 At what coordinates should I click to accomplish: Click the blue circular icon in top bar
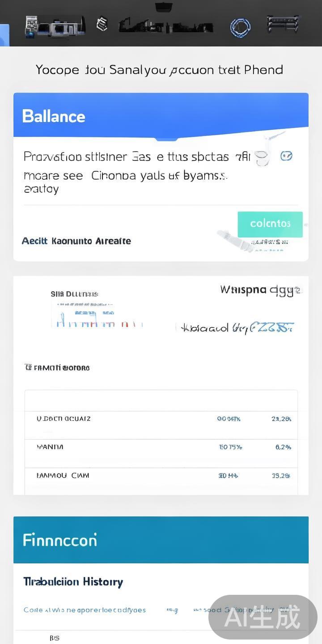pyautogui.click(x=240, y=27)
